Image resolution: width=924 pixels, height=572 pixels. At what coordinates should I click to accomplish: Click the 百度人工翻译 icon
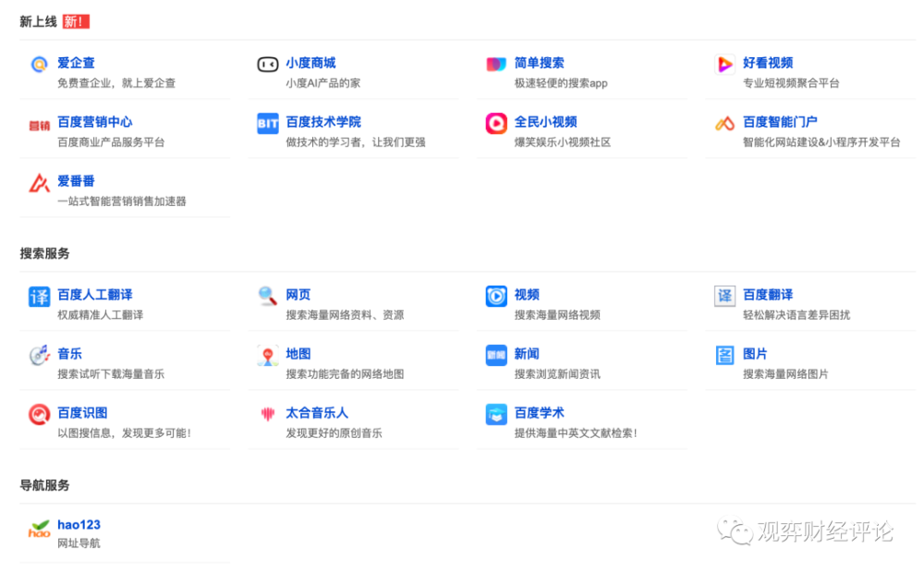pos(39,297)
